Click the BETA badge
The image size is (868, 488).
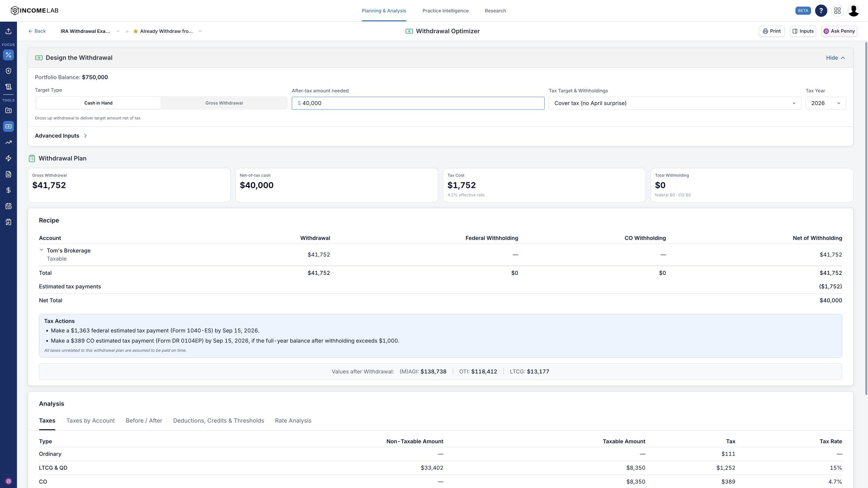(x=803, y=11)
